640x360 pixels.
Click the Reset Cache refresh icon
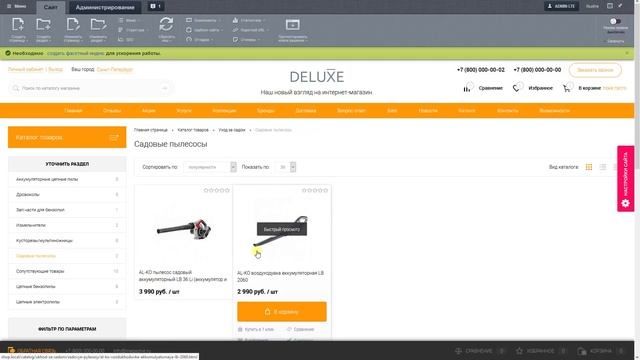166,24
